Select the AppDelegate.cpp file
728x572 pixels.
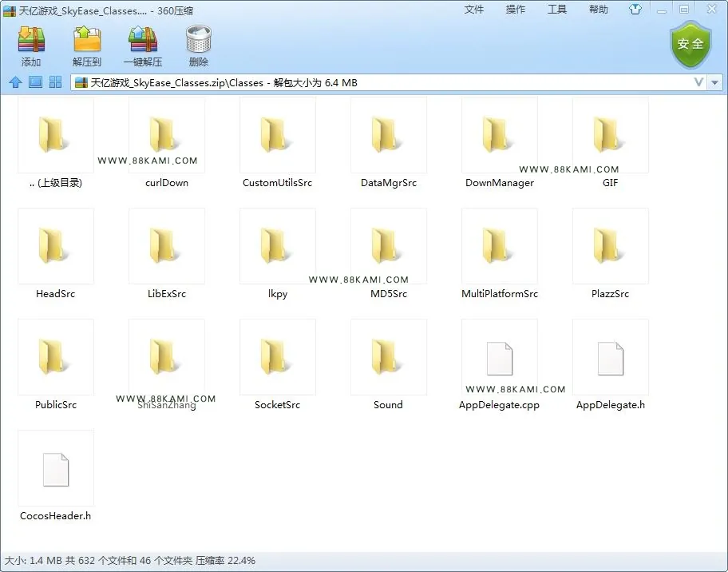click(x=499, y=365)
